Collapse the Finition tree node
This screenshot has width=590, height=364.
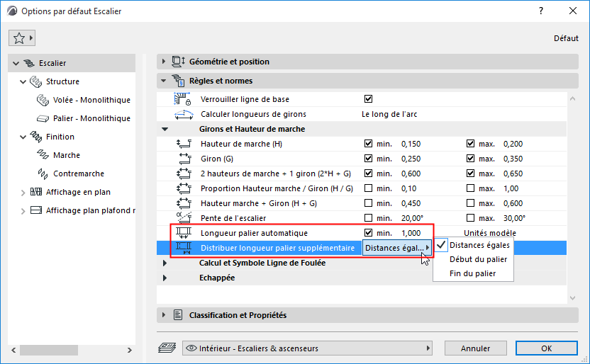(x=23, y=137)
